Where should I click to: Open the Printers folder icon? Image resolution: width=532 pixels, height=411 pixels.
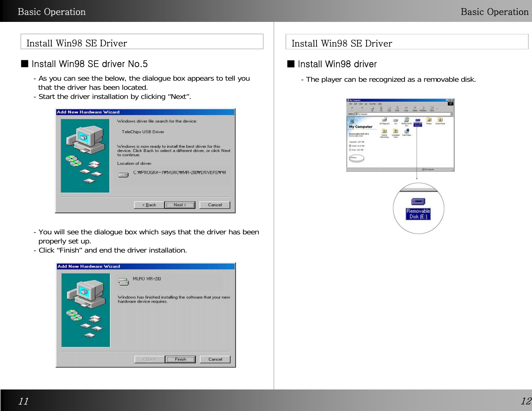tap(429, 121)
